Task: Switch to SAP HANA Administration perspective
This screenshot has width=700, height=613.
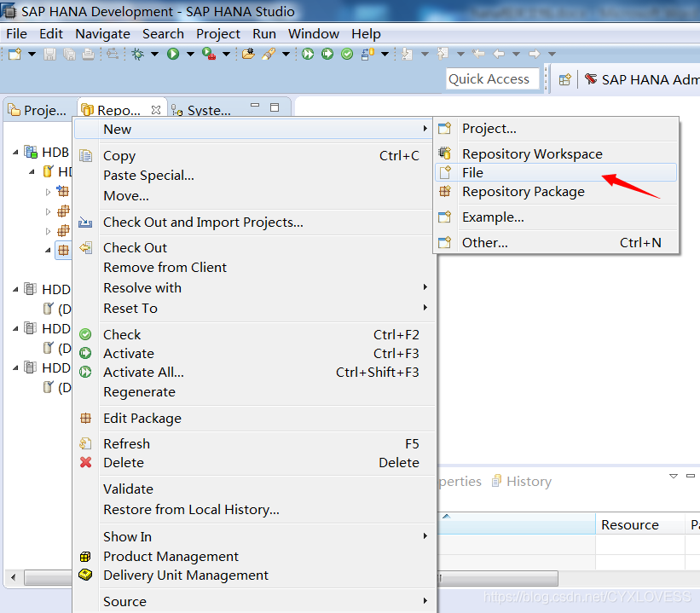Action: (x=642, y=80)
